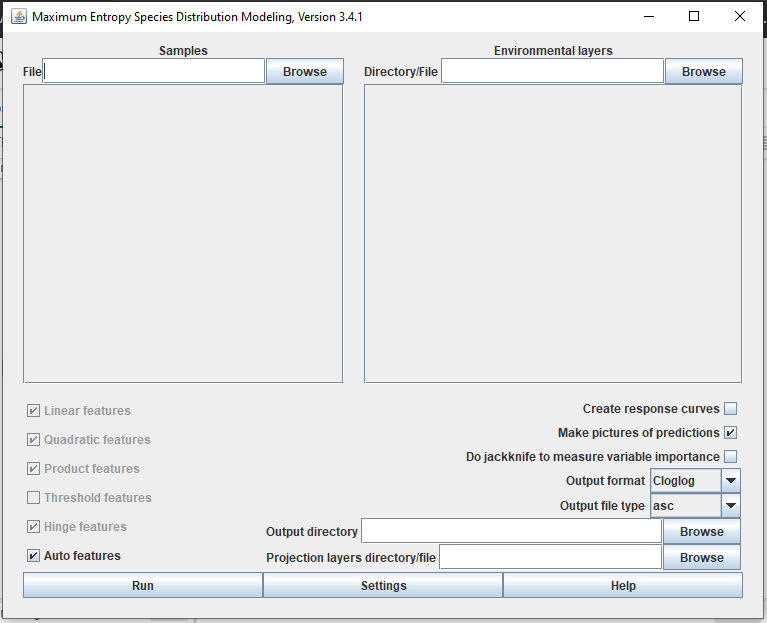Click Browse button for Samples file
Viewport: 767px width, 623px height.
(304, 71)
